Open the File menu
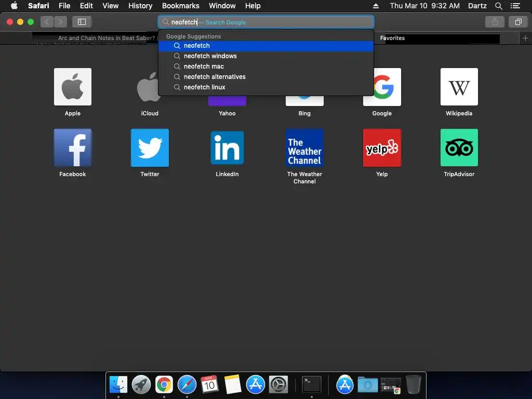This screenshot has width=532, height=399. 64,6
